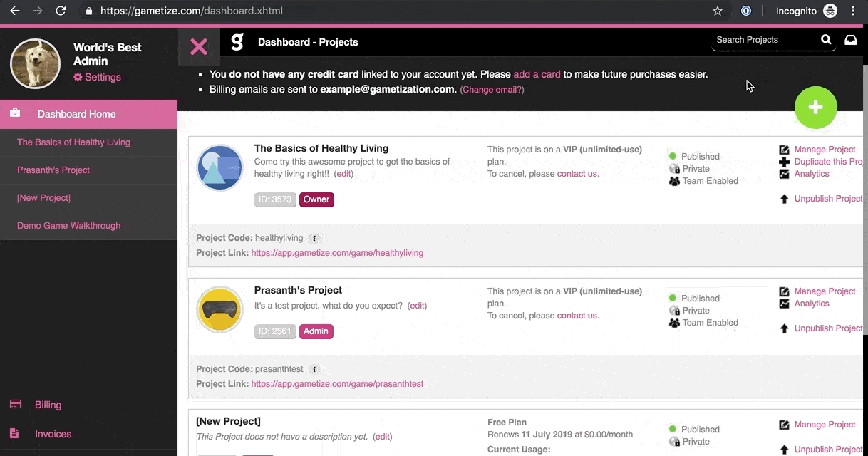Close the sidebar with the pink X
Screen dimensions: 868x456
[x=199, y=47]
